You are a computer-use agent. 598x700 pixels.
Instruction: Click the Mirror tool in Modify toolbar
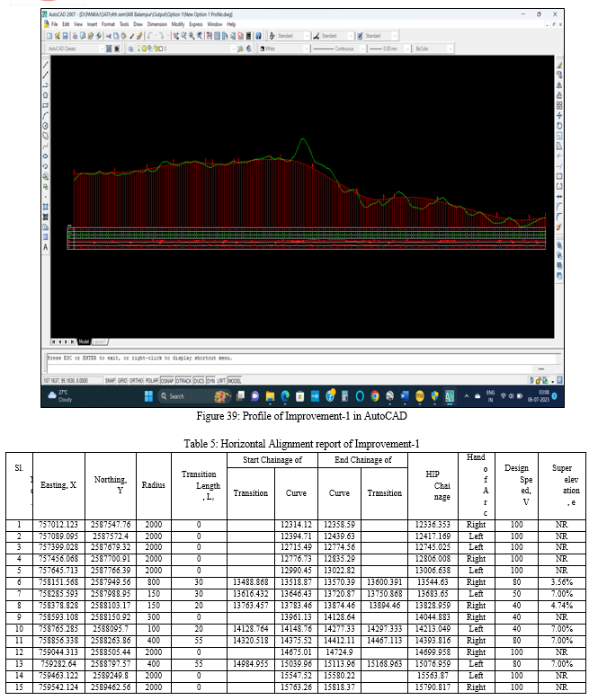(x=559, y=85)
